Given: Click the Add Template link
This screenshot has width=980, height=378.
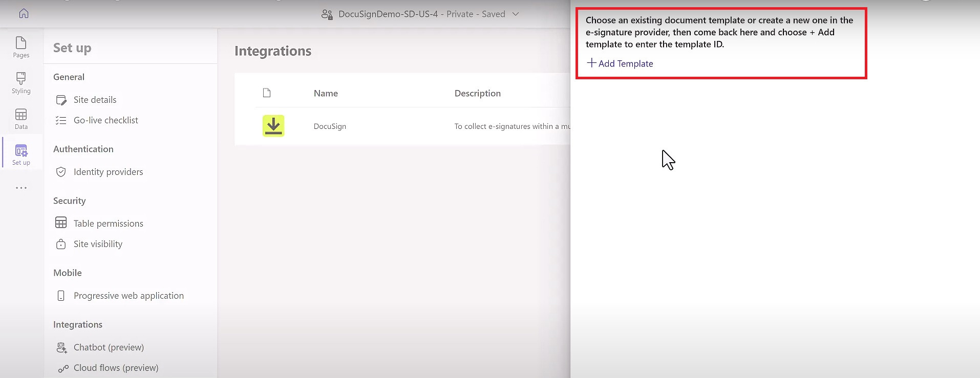Looking at the screenshot, I should coord(620,63).
